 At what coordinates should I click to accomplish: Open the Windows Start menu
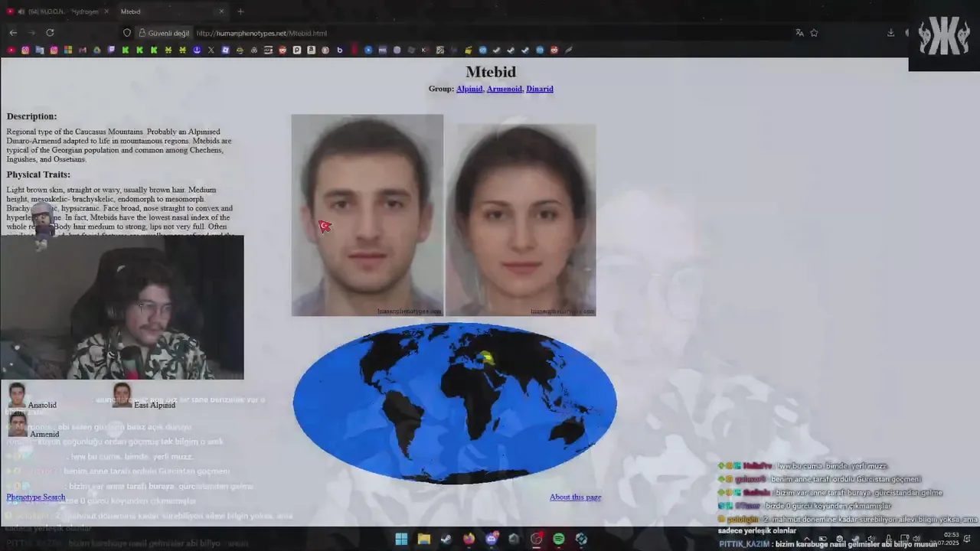pos(401,539)
